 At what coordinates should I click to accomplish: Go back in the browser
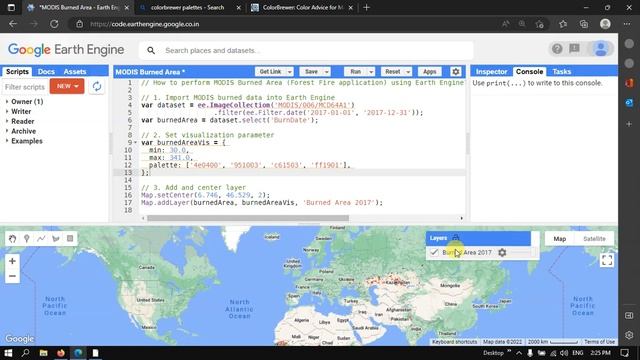point(13,24)
